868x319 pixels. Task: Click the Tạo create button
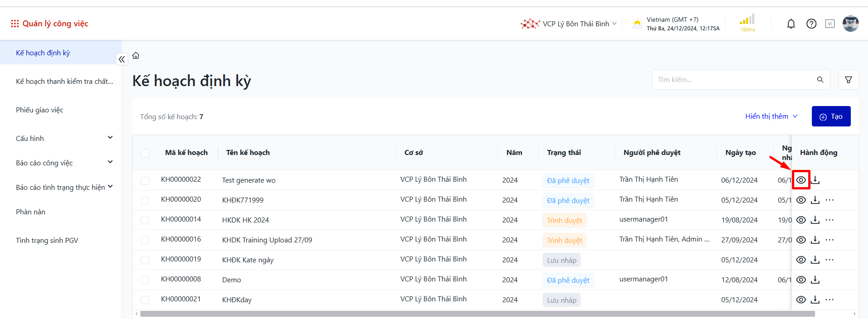pyautogui.click(x=831, y=116)
